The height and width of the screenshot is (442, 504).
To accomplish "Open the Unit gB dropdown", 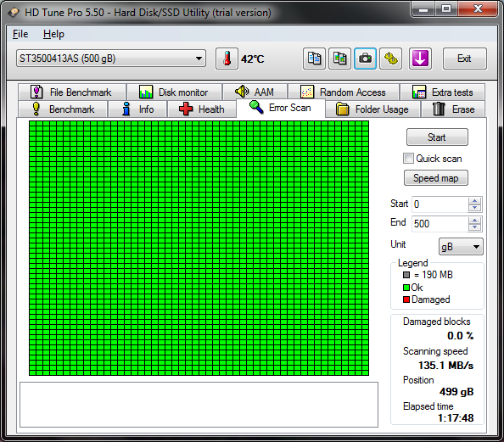I will (461, 247).
